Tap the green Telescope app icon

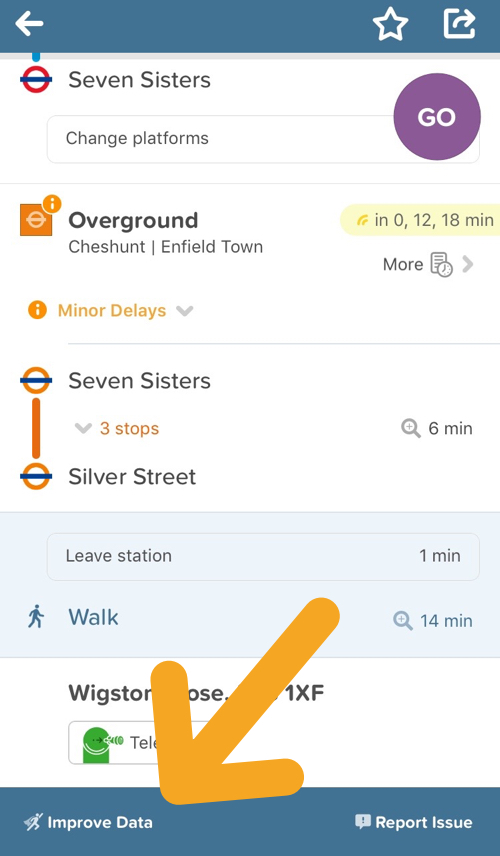(96, 742)
